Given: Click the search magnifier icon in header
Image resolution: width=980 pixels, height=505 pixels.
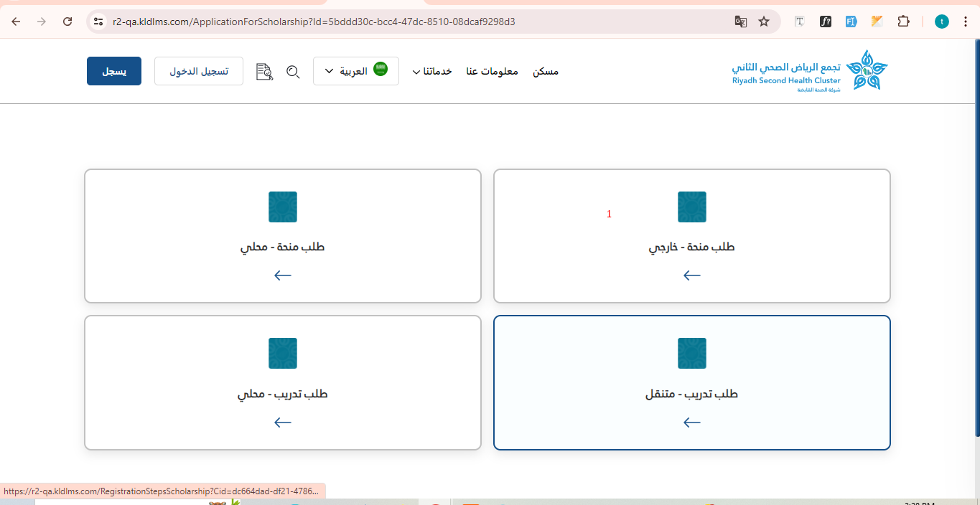Looking at the screenshot, I should [293, 72].
